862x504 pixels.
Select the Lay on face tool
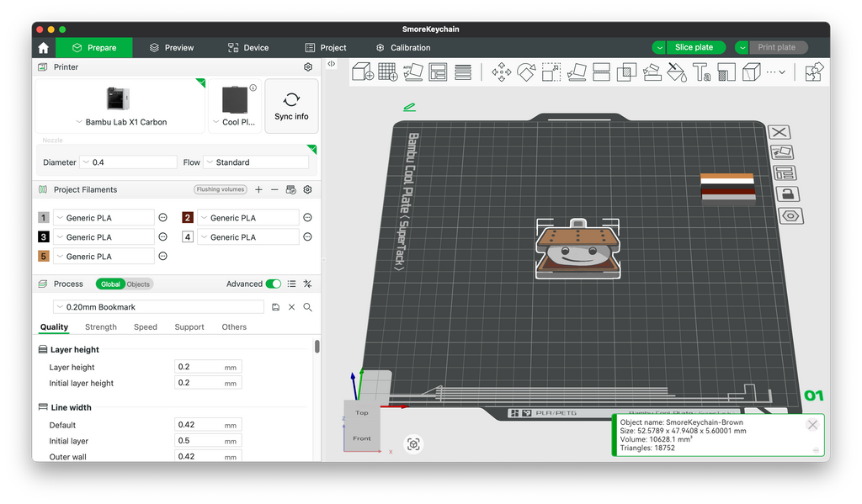pyautogui.click(x=577, y=72)
